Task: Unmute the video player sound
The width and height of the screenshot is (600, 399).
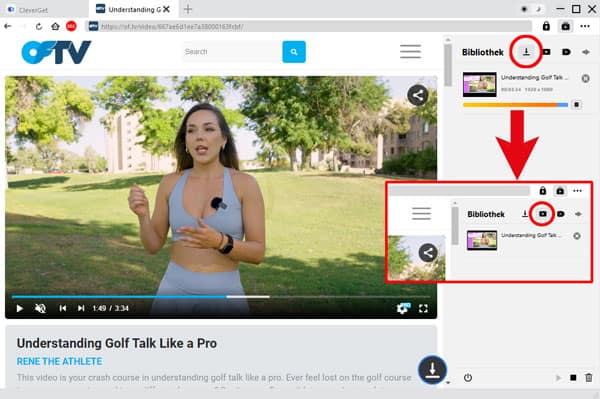Action: [x=40, y=308]
